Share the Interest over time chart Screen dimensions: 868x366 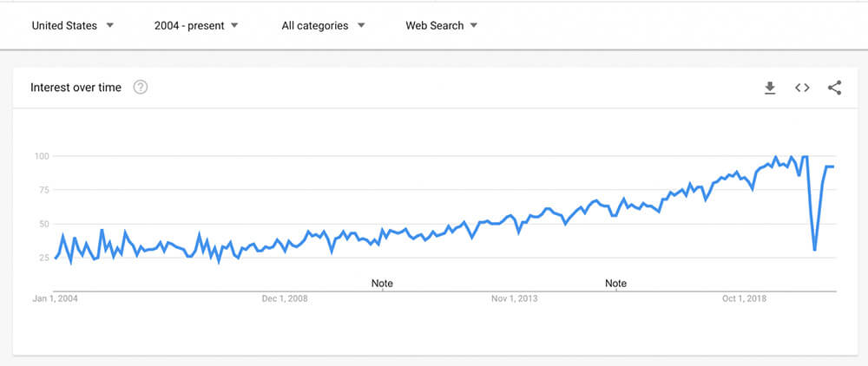[835, 88]
